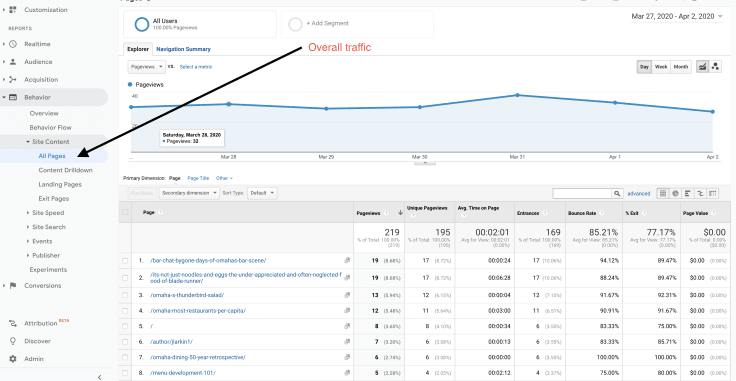Toggle the select-all checkbox in table header
The width and height of the screenshot is (736, 381).
click(x=125, y=212)
